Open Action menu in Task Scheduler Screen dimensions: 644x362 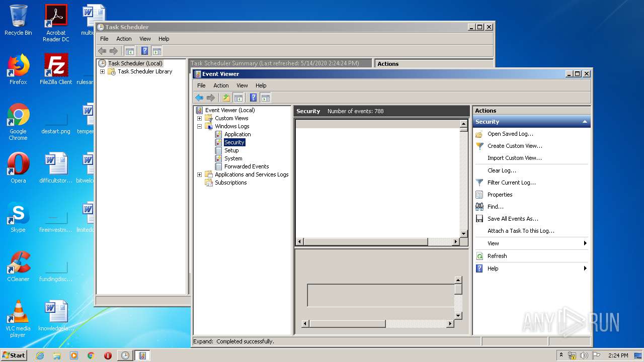coord(124,39)
